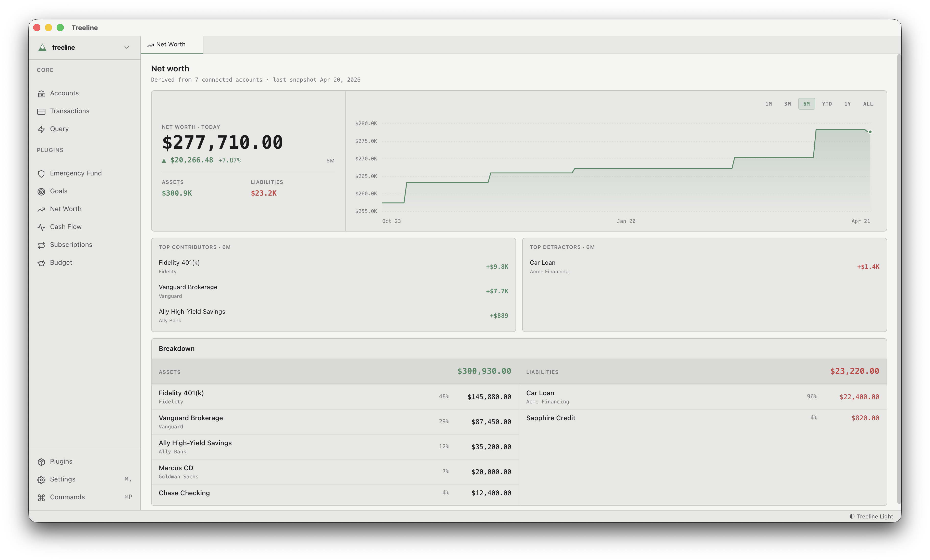The width and height of the screenshot is (930, 560).
Task: Click Car Loan in Top Detractors
Action: (704, 267)
